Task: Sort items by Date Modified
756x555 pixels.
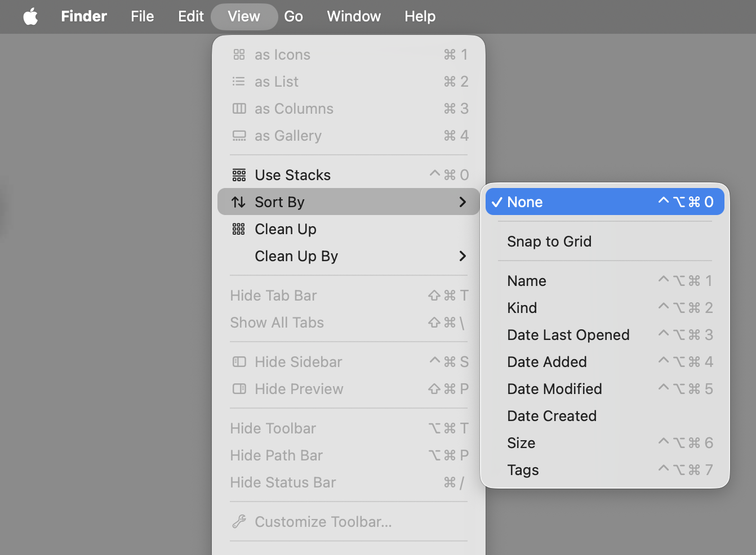Action: (554, 389)
